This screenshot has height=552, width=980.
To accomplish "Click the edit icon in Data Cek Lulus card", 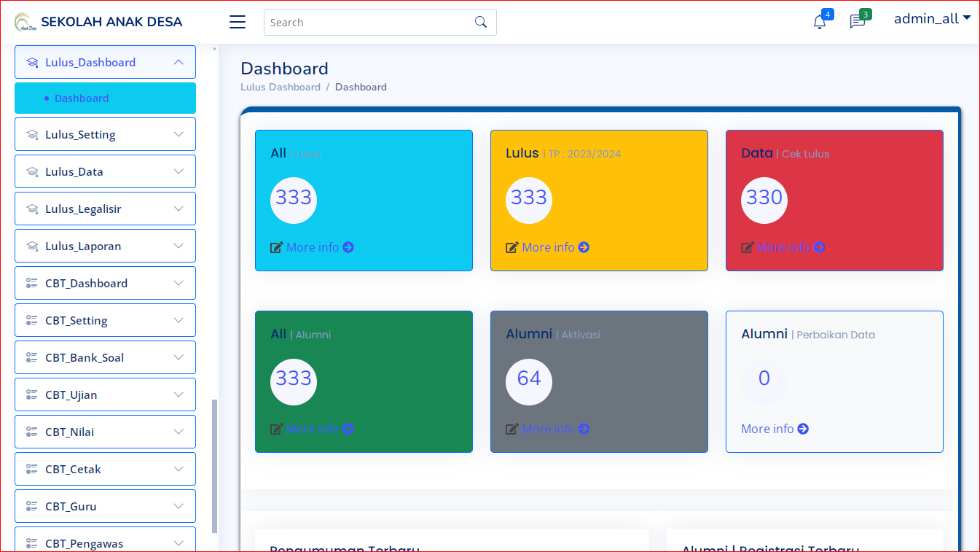I will tap(748, 247).
